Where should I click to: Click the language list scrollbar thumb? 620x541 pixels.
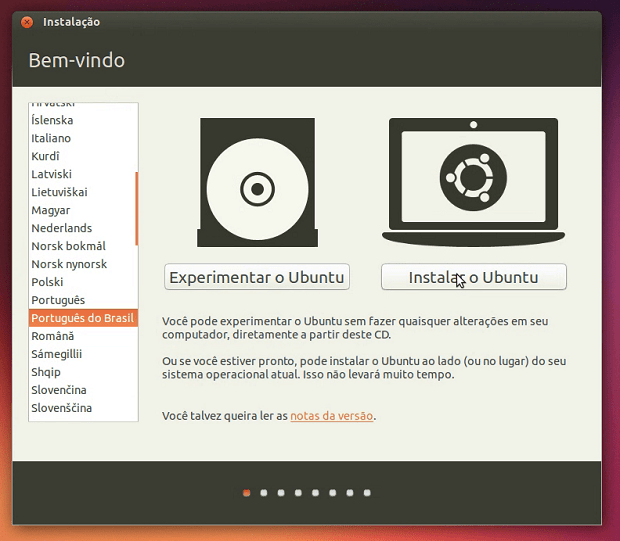136,208
